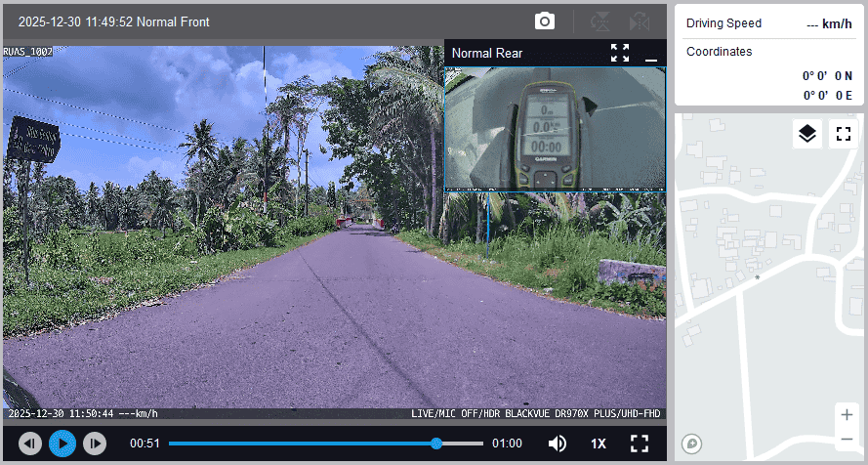Viewport: 868px width, 465px height.
Task: Flip the video vertically
Action: pos(600,21)
